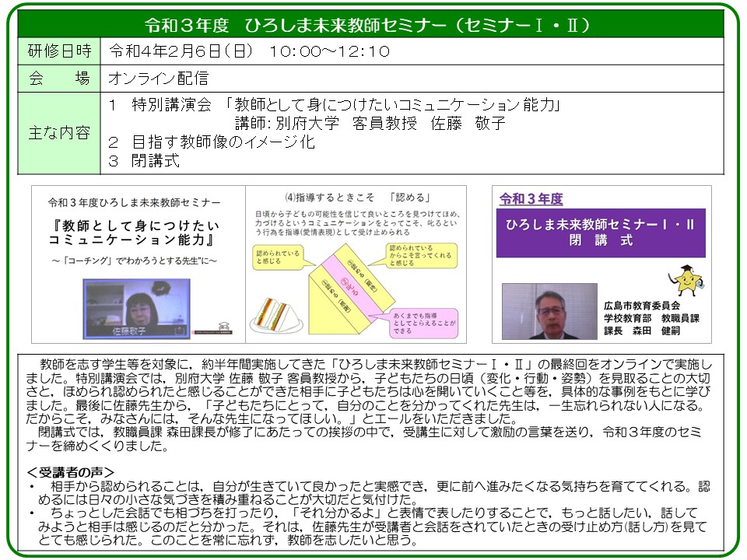Click the 佐藤敬子 webcam video thumbnail
This screenshot has width=747, height=560.
(132, 307)
